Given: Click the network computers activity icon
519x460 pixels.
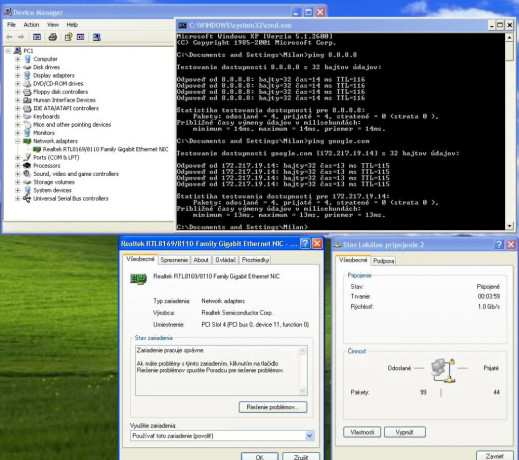Looking at the screenshot, I should (443, 370).
